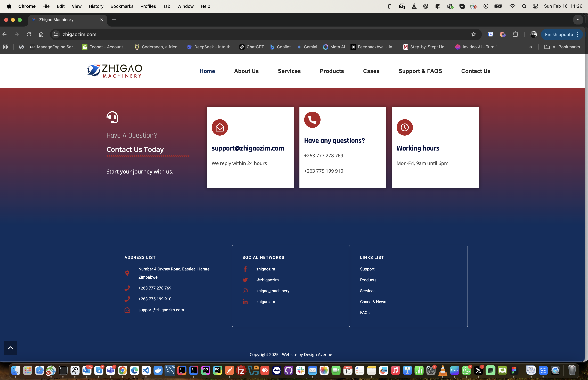Click the clock icon in Working hours card
Screen dimensions: 588x380
click(404, 128)
